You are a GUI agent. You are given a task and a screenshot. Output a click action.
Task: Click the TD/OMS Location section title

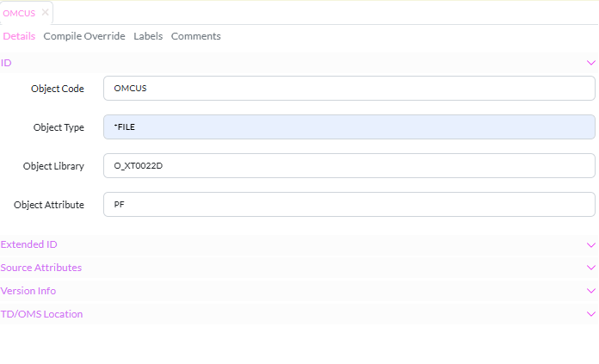(x=41, y=314)
